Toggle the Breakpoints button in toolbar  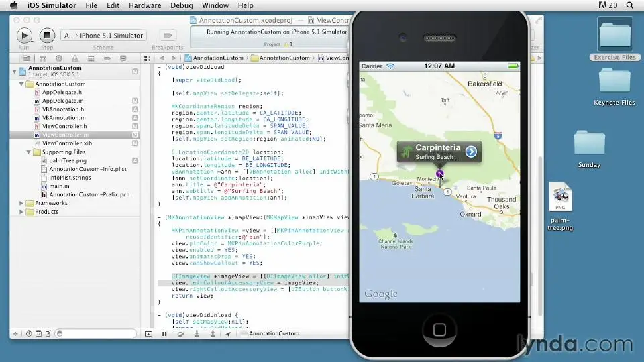coord(168,36)
